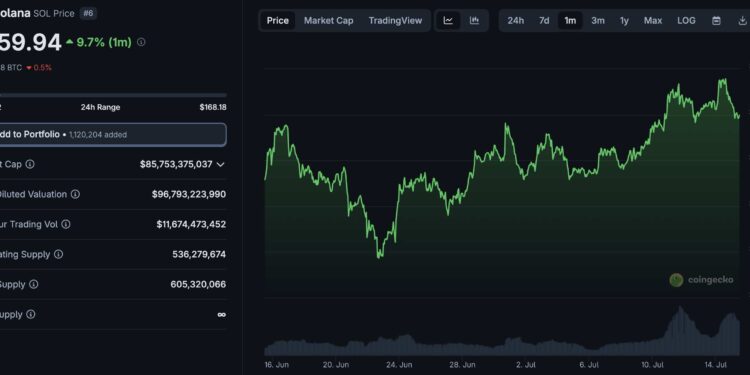
Task: Click the 28. Jun axis date label
Action: click(463, 364)
